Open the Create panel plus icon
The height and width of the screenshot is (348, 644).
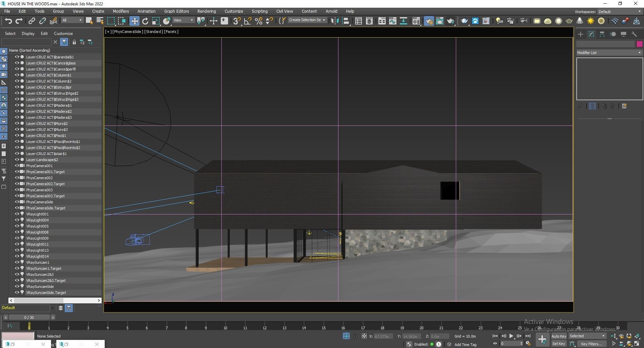tap(581, 34)
